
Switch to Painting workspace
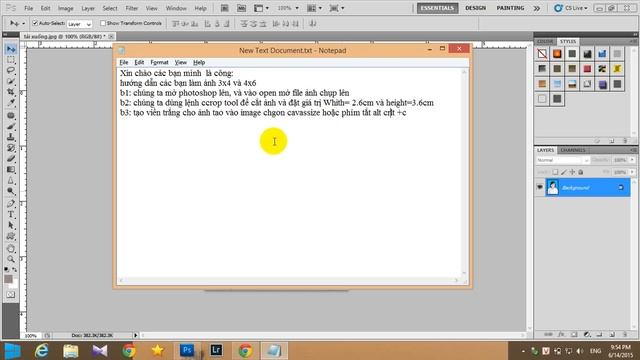pyautogui.click(x=510, y=8)
